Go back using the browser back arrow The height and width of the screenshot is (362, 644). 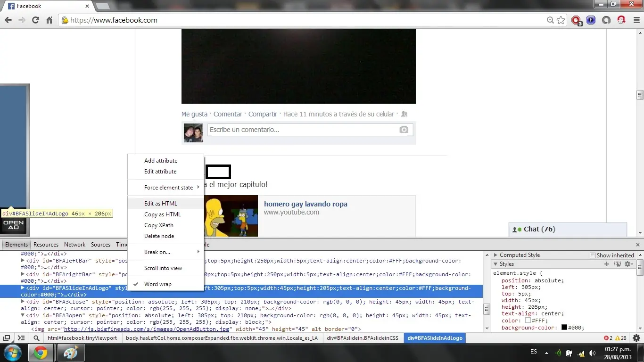point(8,20)
